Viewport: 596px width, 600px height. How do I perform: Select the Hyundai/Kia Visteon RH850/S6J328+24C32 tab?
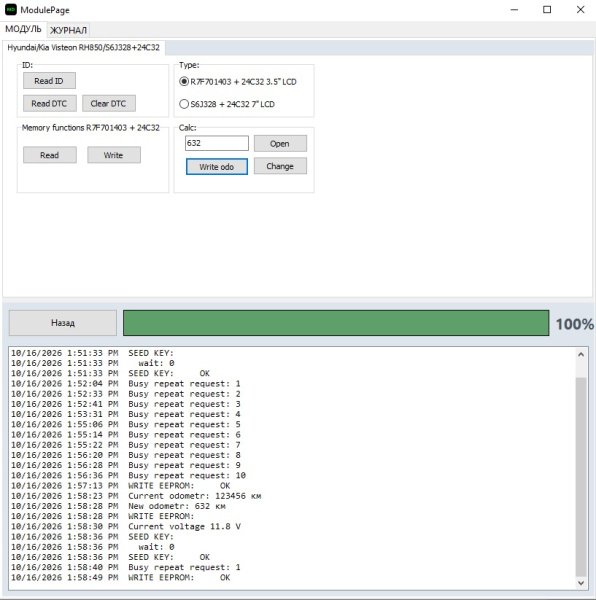pos(84,47)
